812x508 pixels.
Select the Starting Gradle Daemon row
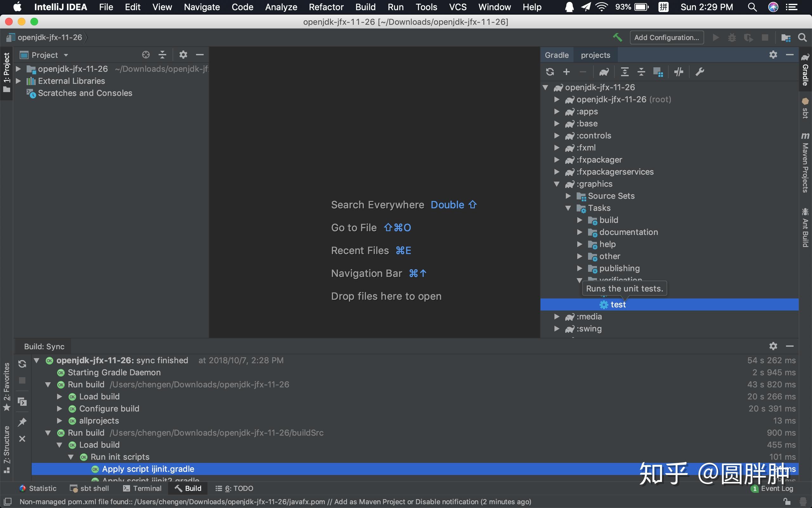coord(114,373)
